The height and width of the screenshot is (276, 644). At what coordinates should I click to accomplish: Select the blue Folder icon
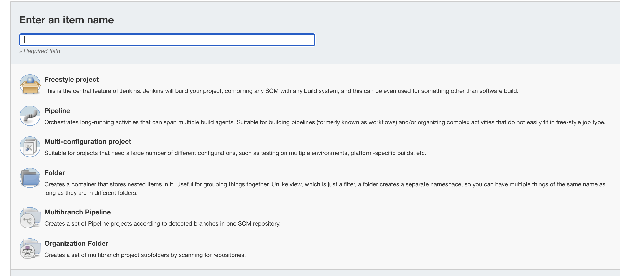[30, 178]
